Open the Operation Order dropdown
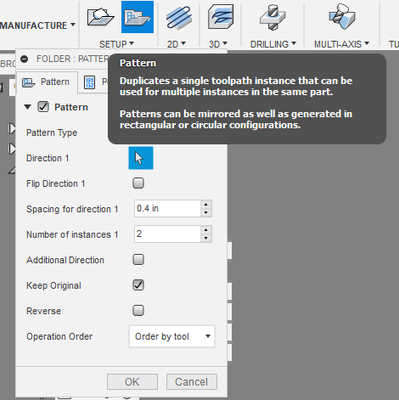 click(x=172, y=337)
